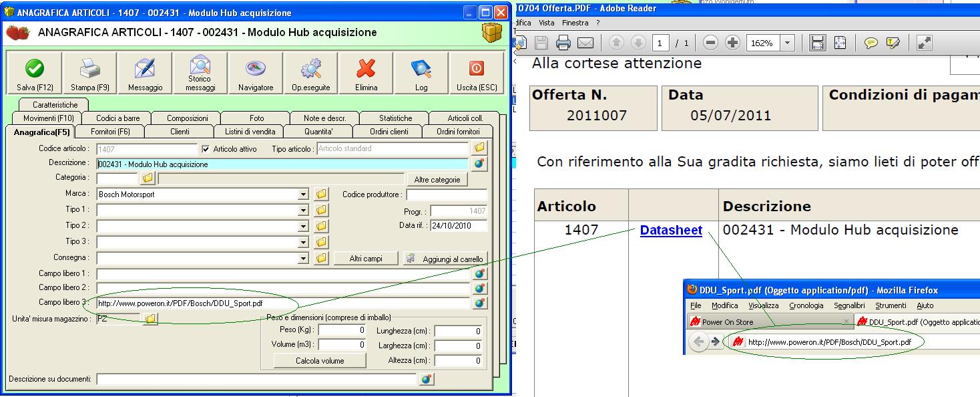Image resolution: width=980 pixels, height=397 pixels.
Task: Open the Statistiche tab
Action: tap(395, 118)
